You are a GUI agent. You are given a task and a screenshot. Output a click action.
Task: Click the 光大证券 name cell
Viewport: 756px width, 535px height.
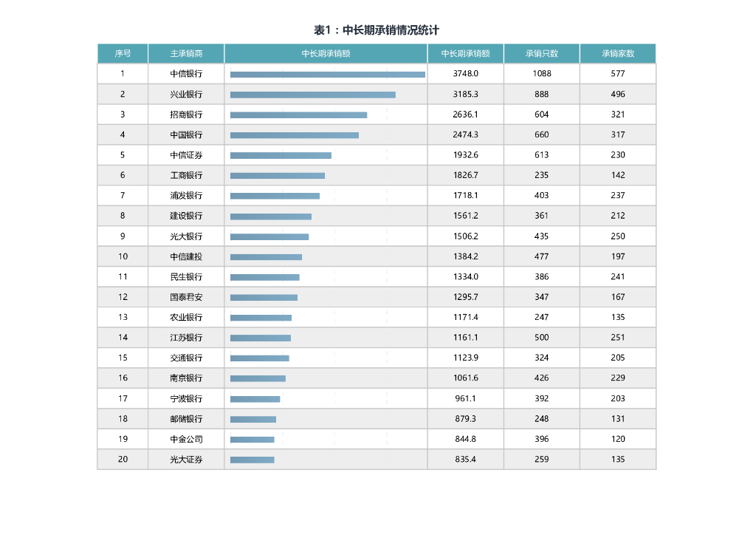[x=186, y=460]
